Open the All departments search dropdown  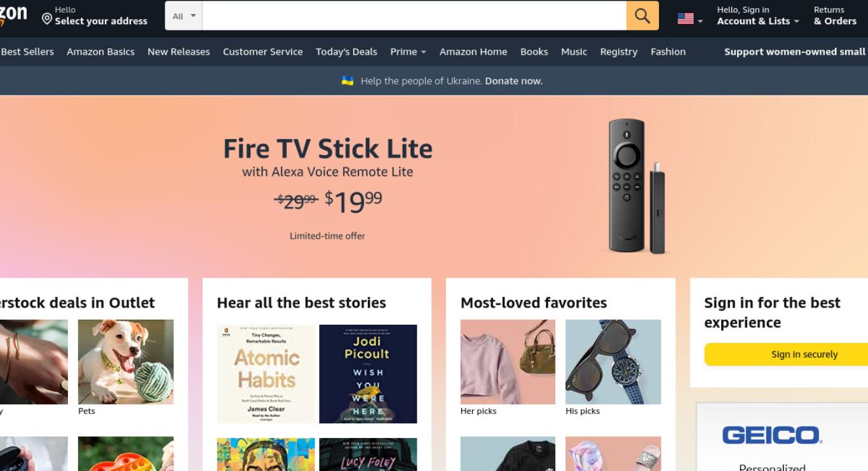[x=184, y=16]
